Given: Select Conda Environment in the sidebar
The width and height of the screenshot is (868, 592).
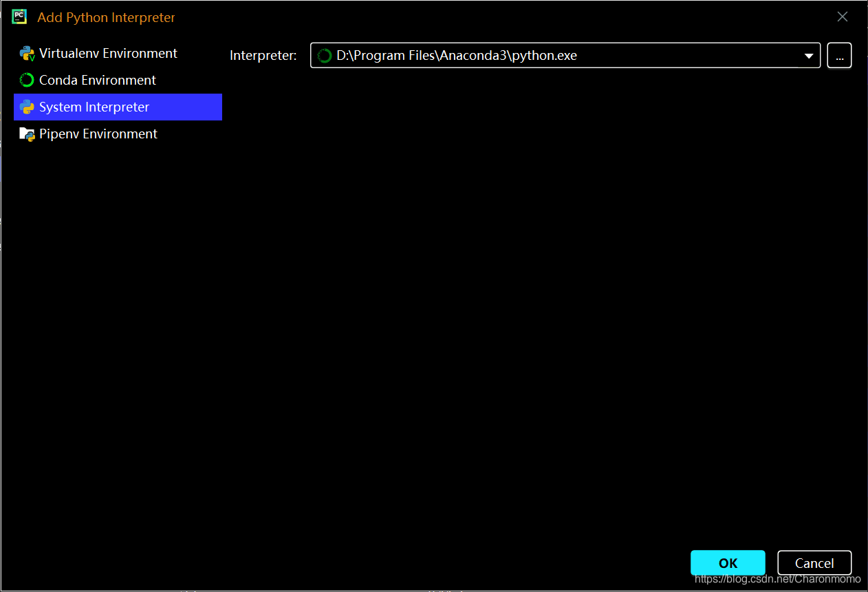Looking at the screenshot, I should pos(118,81).
